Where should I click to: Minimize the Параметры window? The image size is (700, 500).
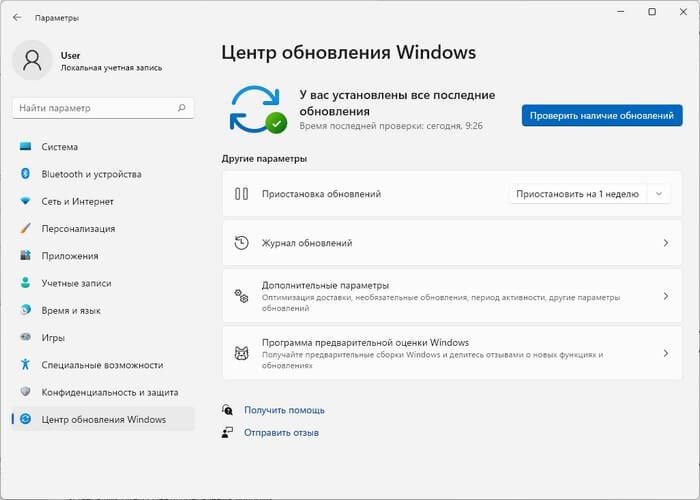point(621,12)
